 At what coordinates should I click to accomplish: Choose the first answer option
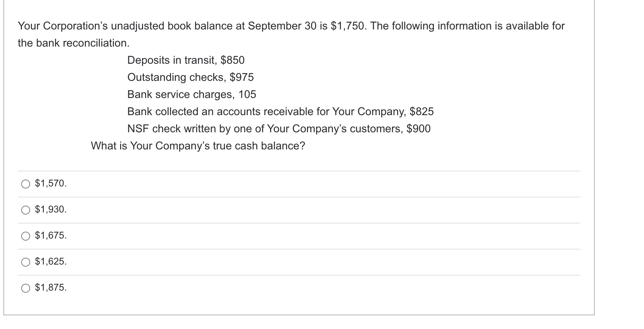tap(25, 184)
